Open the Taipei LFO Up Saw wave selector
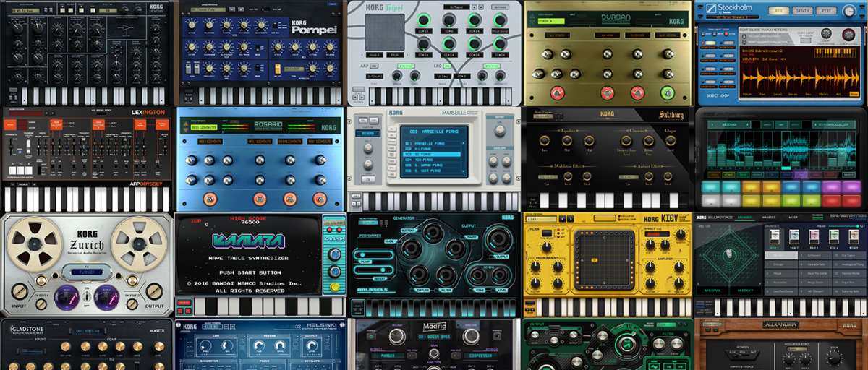This screenshot has height=370, width=868. click(443, 76)
